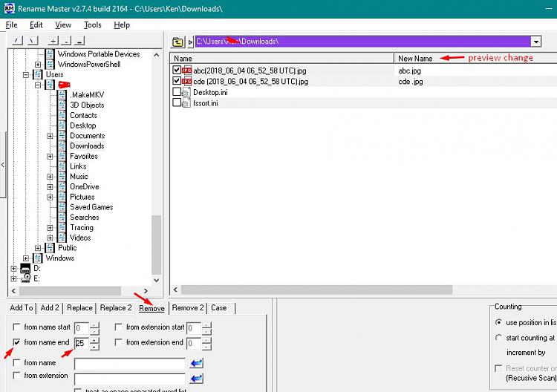Click the plus button above folder tree
557x392 pixels.
pyautogui.click(x=53, y=41)
